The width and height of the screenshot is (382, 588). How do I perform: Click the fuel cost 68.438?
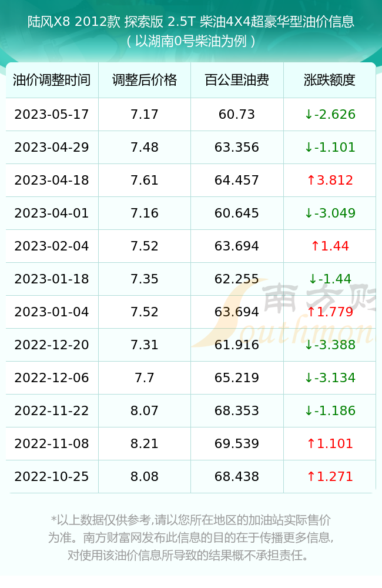click(237, 477)
